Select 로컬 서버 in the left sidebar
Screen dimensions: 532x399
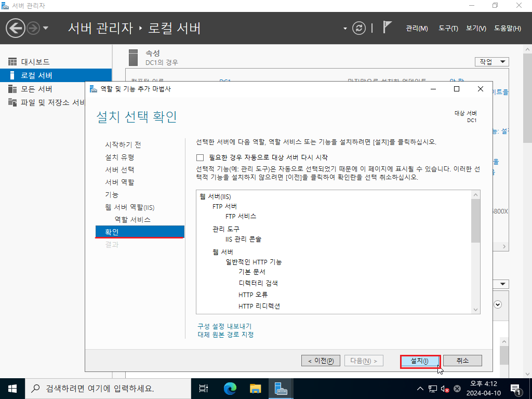pos(56,75)
